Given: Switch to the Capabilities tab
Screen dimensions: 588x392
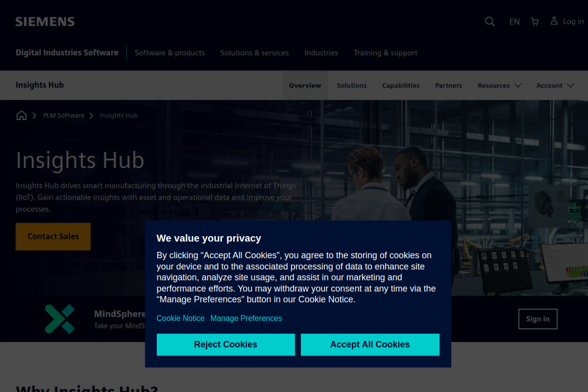Looking at the screenshot, I should pyautogui.click(x=401, y=86).
